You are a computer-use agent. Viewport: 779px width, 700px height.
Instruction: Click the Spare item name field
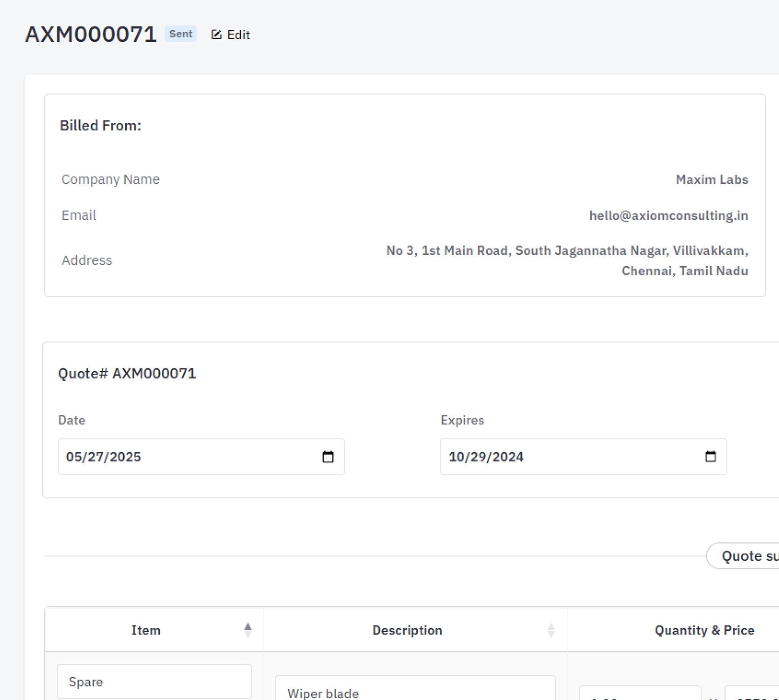[154, 682]
